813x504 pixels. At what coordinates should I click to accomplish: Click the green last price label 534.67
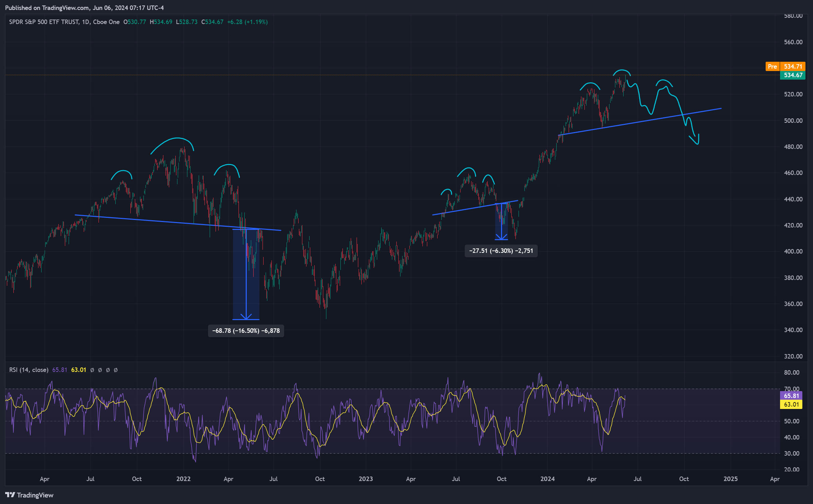[x=793, y=75]
